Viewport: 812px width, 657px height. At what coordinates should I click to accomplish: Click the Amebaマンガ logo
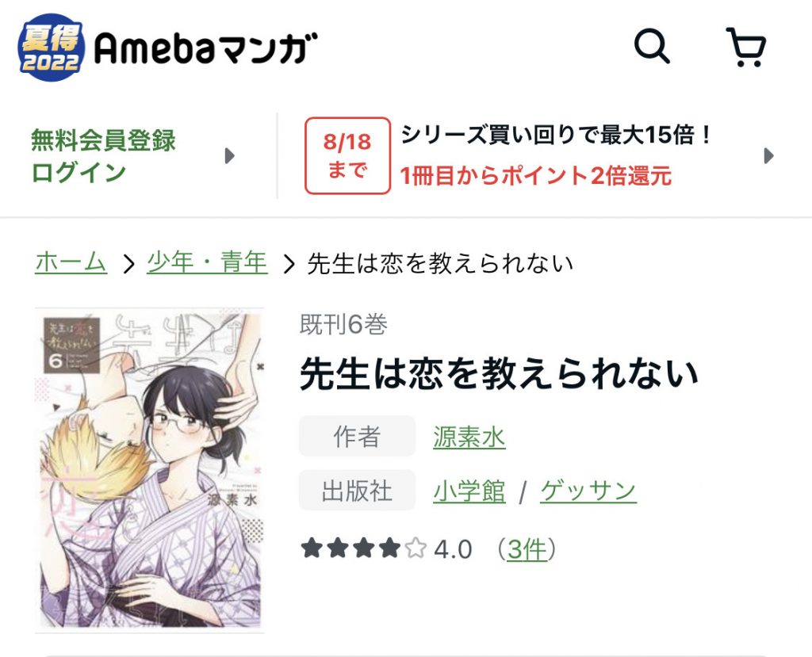[x=205, y=48]
